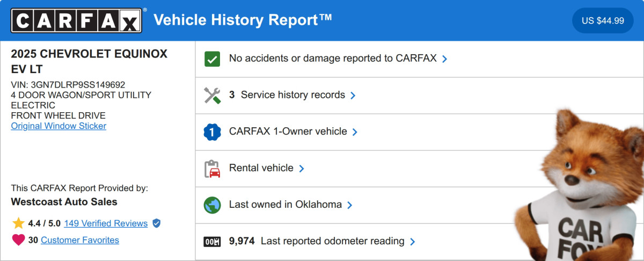Screen dimensions: 644x261
Task: Click the odometer counter icon
Action: (x=213, y=242)
